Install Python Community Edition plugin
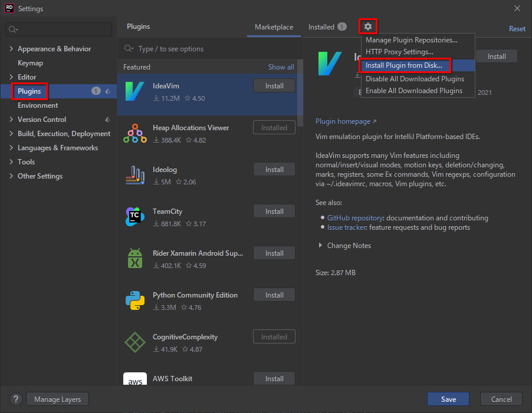The width and height of the screenshot is (532, 413). coord(274,295)
